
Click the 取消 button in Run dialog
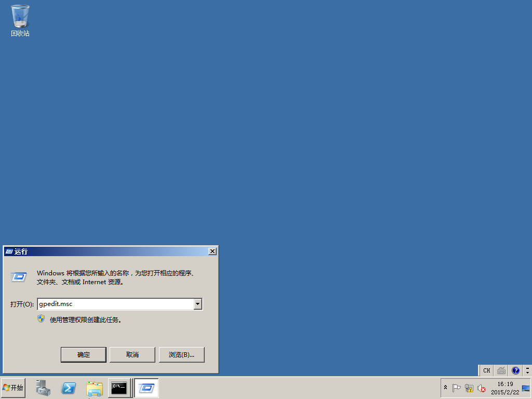132,354
